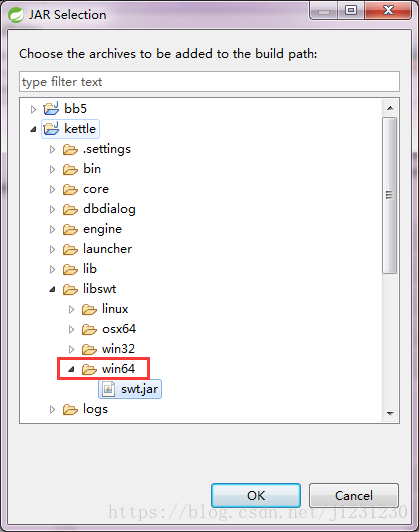
Task: Expand the launcher folder
Action: click(x=52, y=249)
